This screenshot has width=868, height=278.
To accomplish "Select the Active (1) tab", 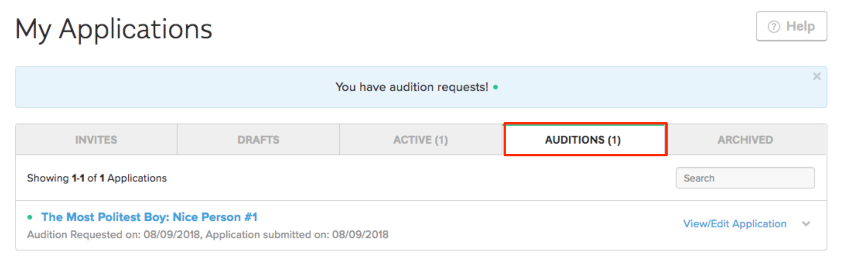I will [420, 140].
